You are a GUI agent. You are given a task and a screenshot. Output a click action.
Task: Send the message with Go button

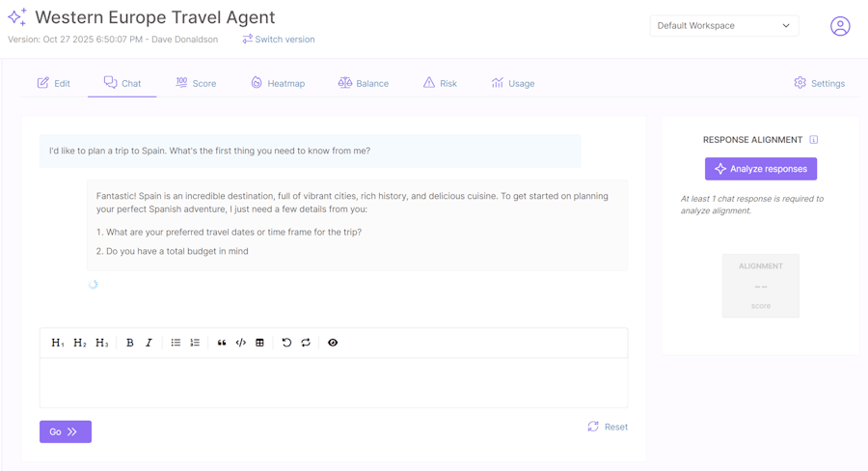(x=66, y=431)
